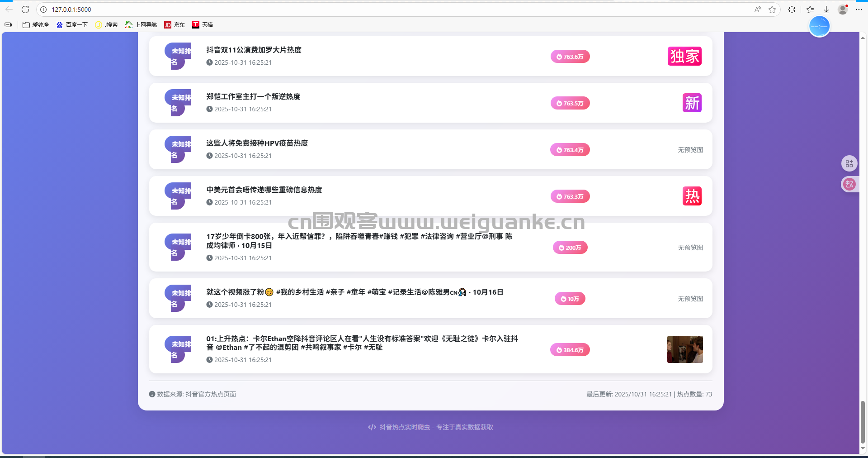Click the translate floating button on the right edge
Screen dimensions: 868x458
(849, 184)
